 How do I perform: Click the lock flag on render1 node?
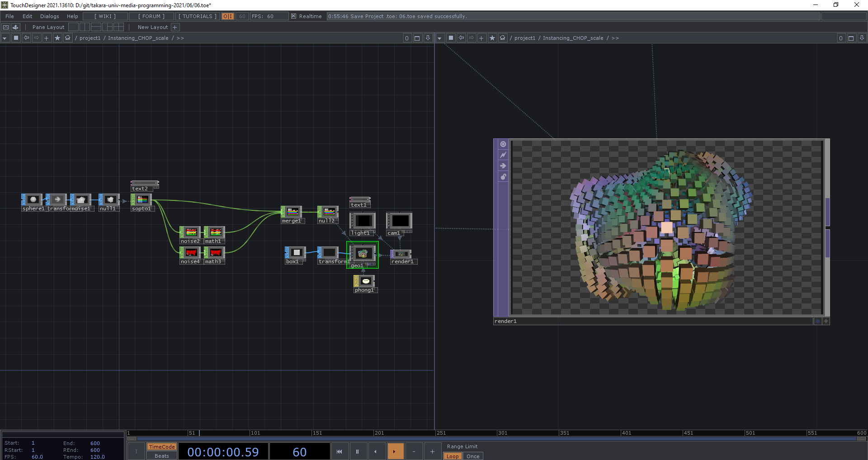pyautogui.click(x=503, y=177)
